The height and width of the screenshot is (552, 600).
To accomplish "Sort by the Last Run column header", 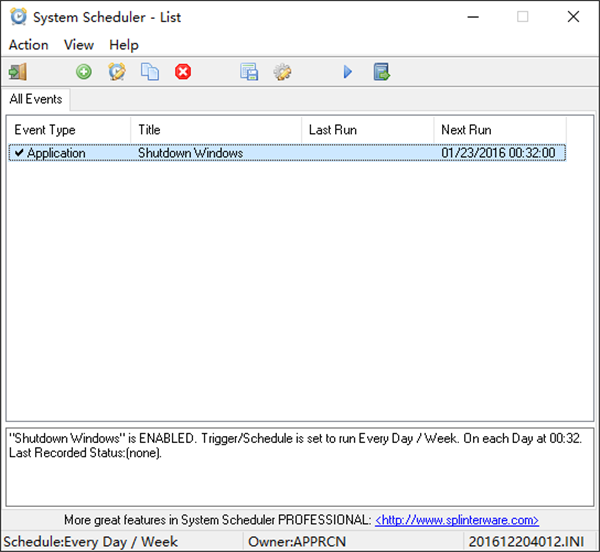I will (368, 130).
